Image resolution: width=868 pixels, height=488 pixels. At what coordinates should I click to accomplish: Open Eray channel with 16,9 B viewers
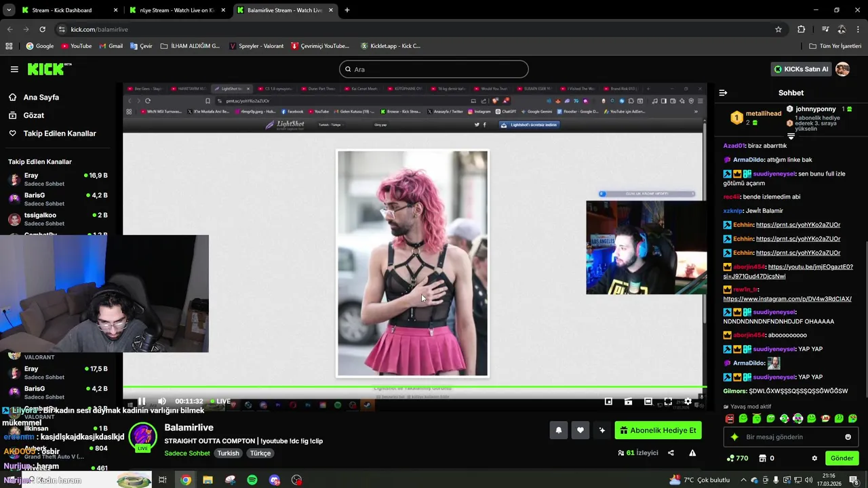pos(58,179)
